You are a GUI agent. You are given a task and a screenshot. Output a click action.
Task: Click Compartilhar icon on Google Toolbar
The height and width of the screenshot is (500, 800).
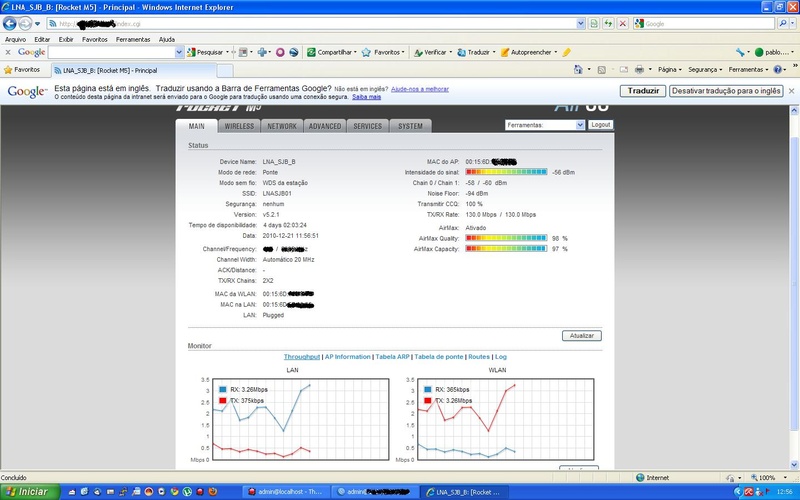coord(311,52)
